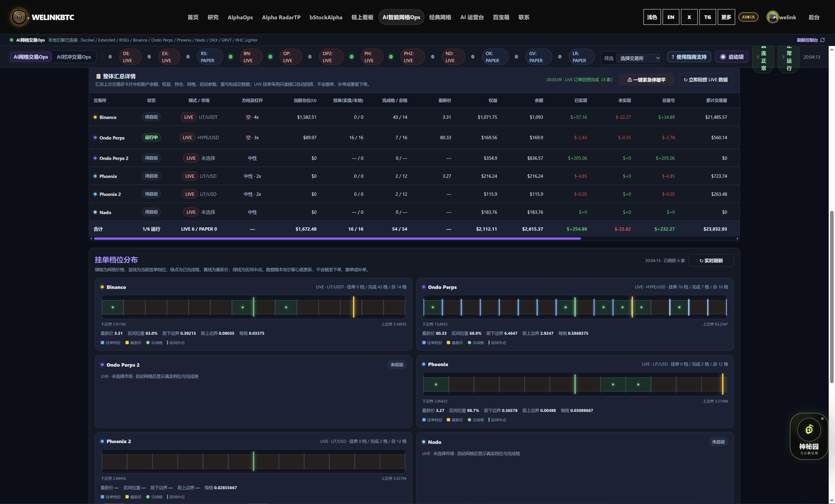Go to 首页 in the navigation
Image resolution: width=835 pixels, height=504 pixels.
193,17
